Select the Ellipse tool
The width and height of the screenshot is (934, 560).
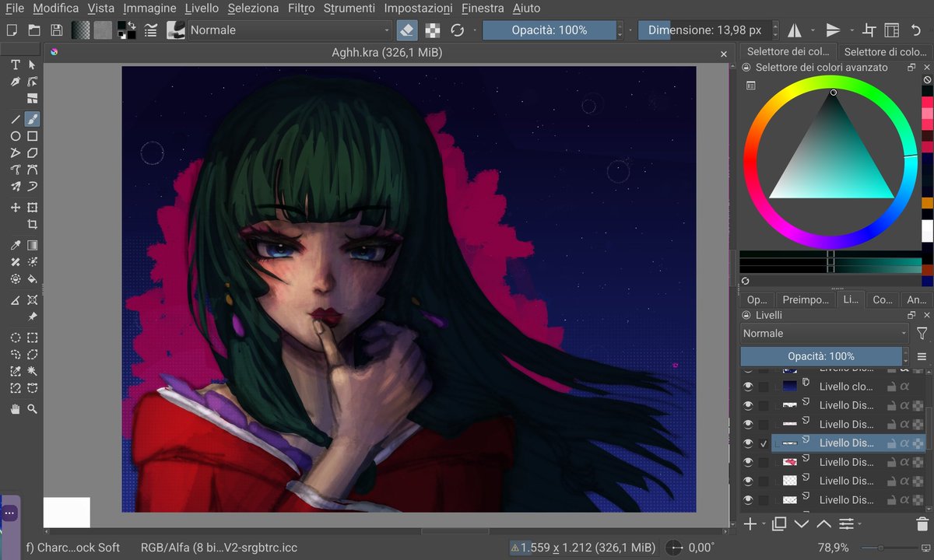tap(15, 136)
